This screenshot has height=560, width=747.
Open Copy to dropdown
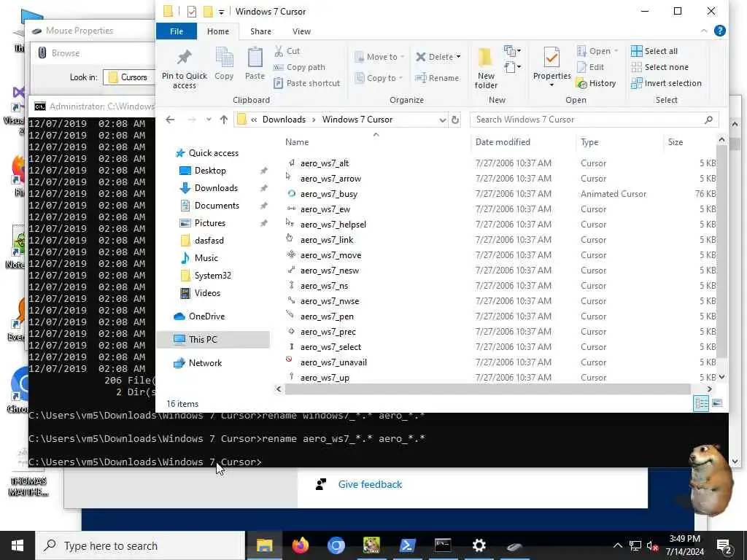pos(379,78)
